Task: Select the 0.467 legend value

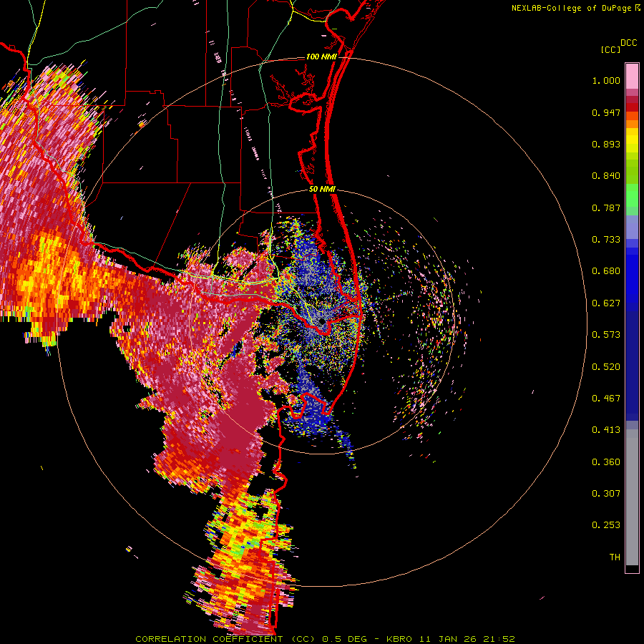Action: [606, 399]
